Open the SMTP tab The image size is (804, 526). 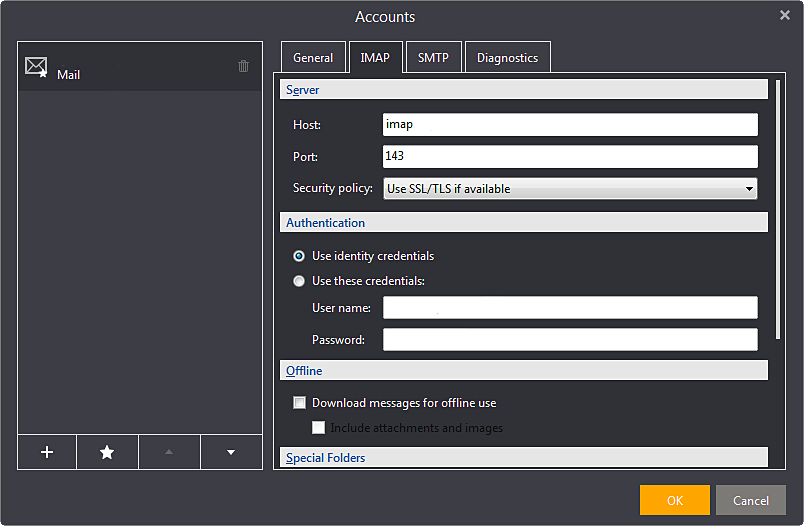pyautogui.click(x=433, y=58)
